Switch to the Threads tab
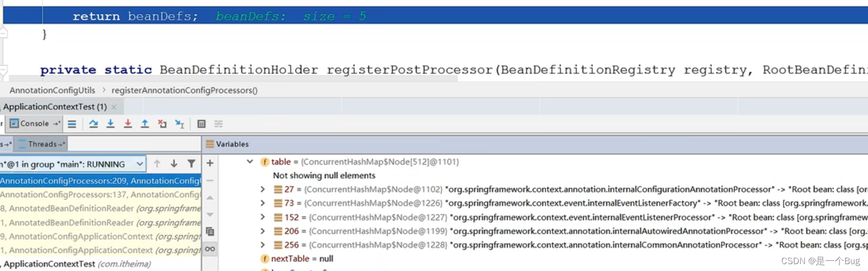This screenshot has width=868, height=271. 42,144
